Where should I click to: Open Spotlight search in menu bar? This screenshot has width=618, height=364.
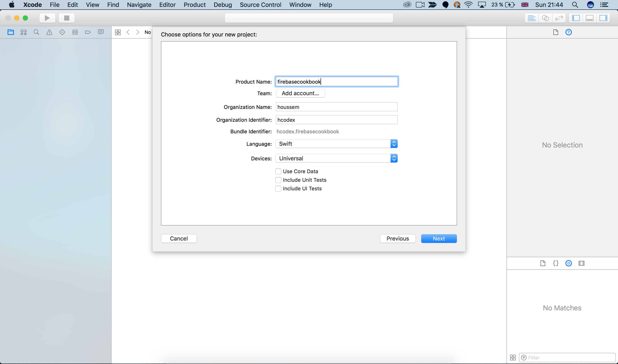(x=575, y=5)
